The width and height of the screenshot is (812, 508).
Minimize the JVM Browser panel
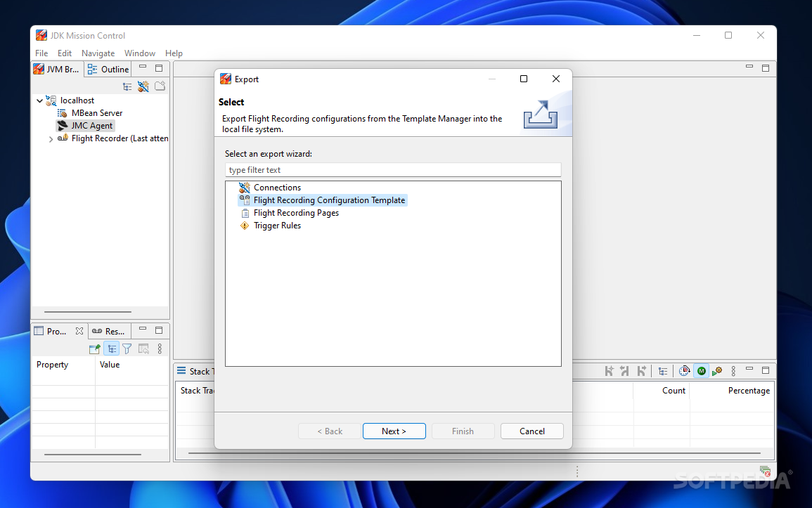coord(143,67)
